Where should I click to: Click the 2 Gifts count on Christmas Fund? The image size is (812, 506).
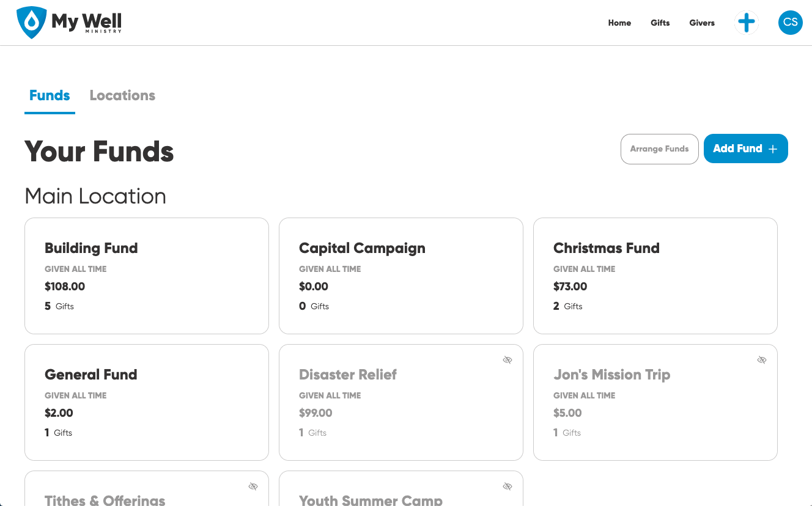[x=568, y=306]
